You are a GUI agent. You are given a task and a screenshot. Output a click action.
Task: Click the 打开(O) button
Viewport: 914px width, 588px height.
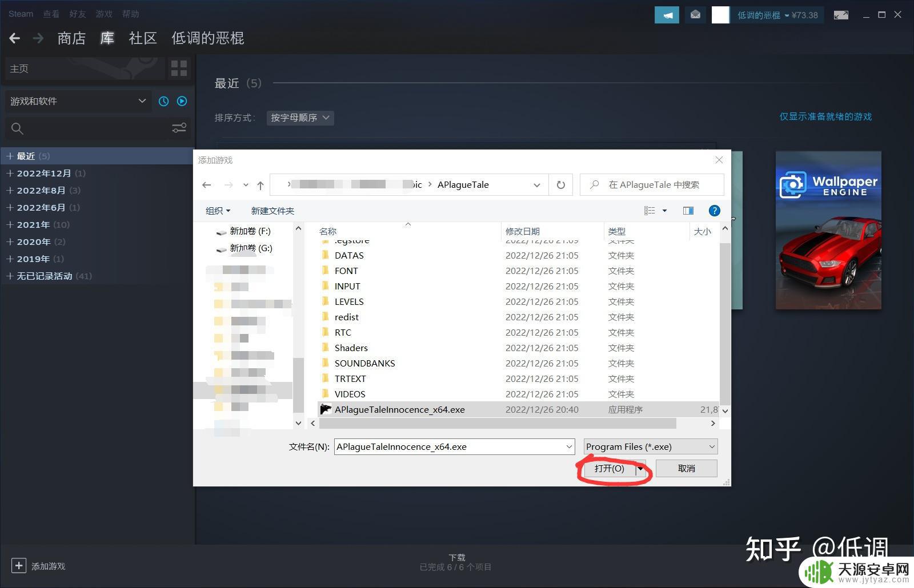point(610,469)
